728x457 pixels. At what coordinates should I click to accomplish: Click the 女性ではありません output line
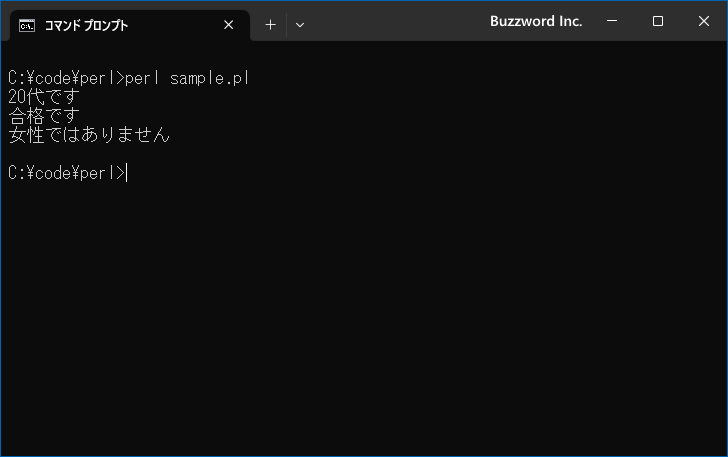click(x=88, y=135)
